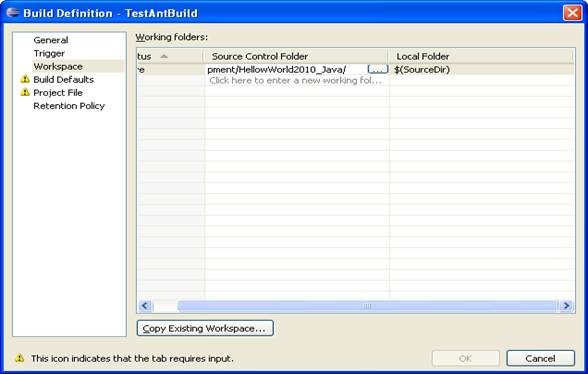
Task: Go to Retention Policy tab
Action: (x=69, y=106)
